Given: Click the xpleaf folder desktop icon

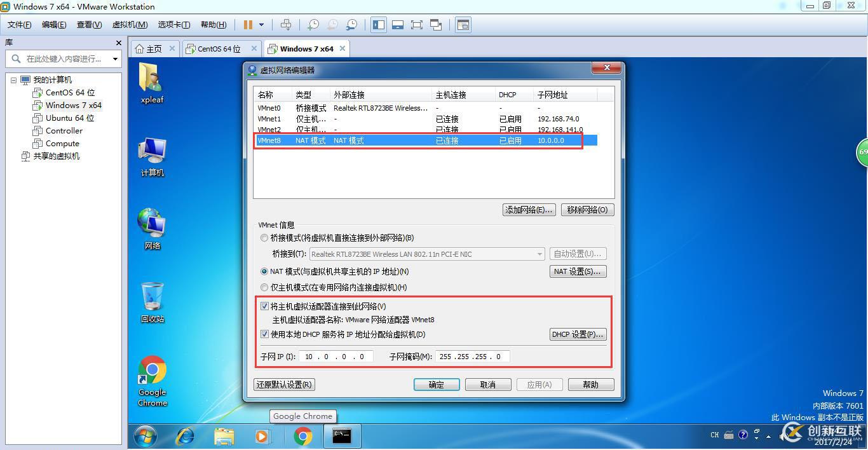Looking at the screenshot, I should 152,83.
